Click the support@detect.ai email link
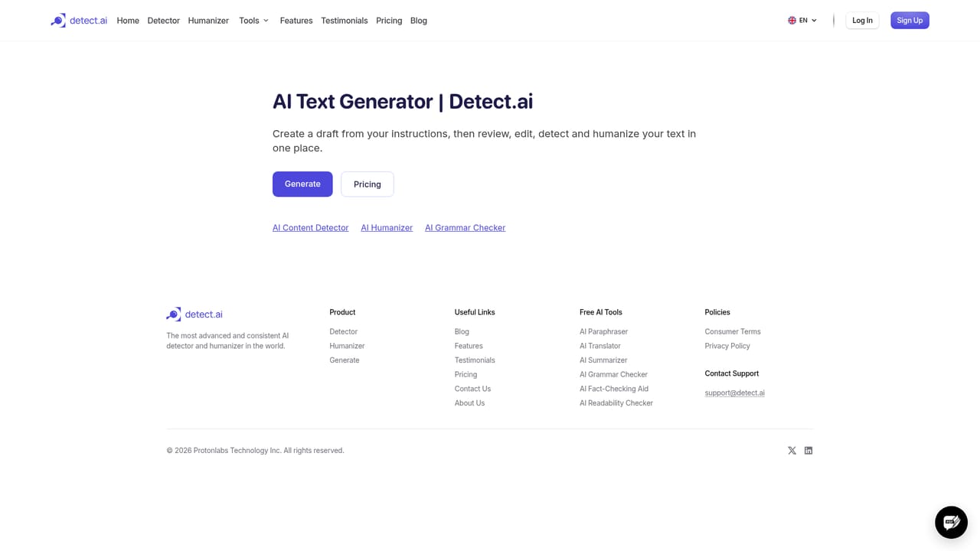The width and height of the screenshot is (980, 551). pos(734,393)
